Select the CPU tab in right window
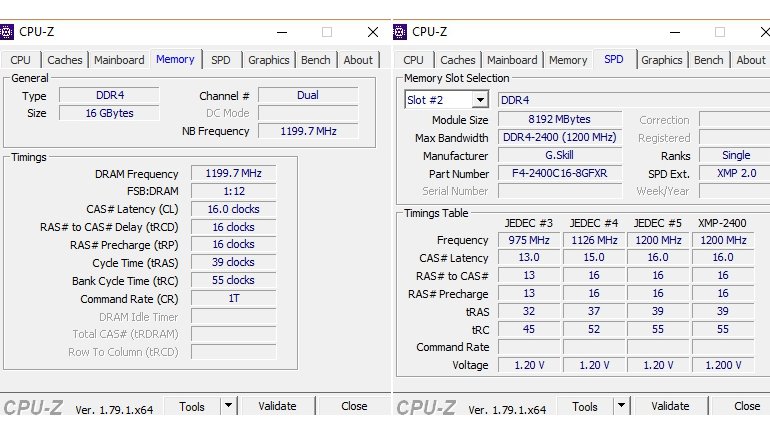Viewport: 770px width, 434px height. click(x=413, y=60)
